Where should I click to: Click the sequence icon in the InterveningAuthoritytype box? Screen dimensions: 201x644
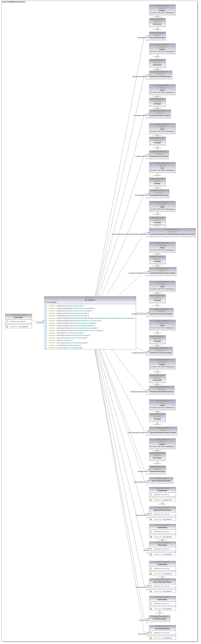click(x=151, y=591)
